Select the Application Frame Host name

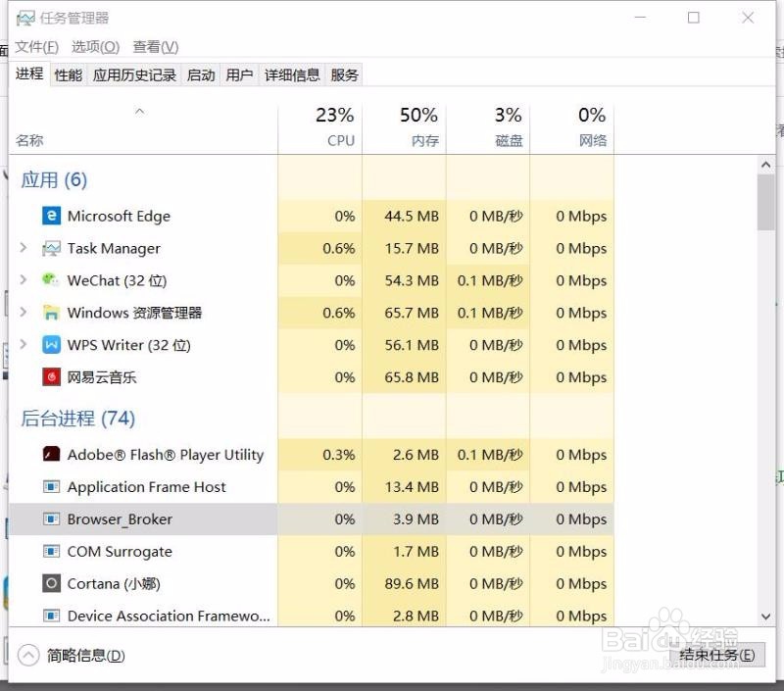(146, 487)
